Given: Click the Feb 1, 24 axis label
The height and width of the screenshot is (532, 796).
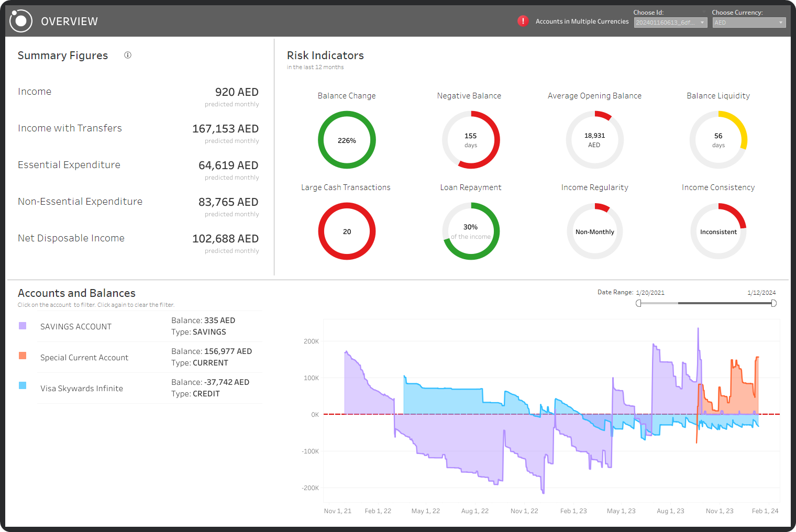Looking at the screenshot, I should point(765,511).
